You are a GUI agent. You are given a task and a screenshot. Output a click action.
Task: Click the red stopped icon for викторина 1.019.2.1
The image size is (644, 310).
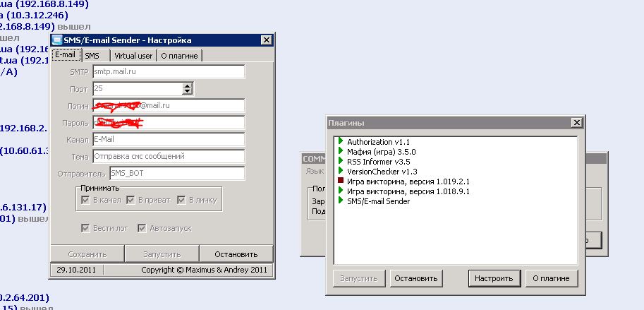coord(341,181)
